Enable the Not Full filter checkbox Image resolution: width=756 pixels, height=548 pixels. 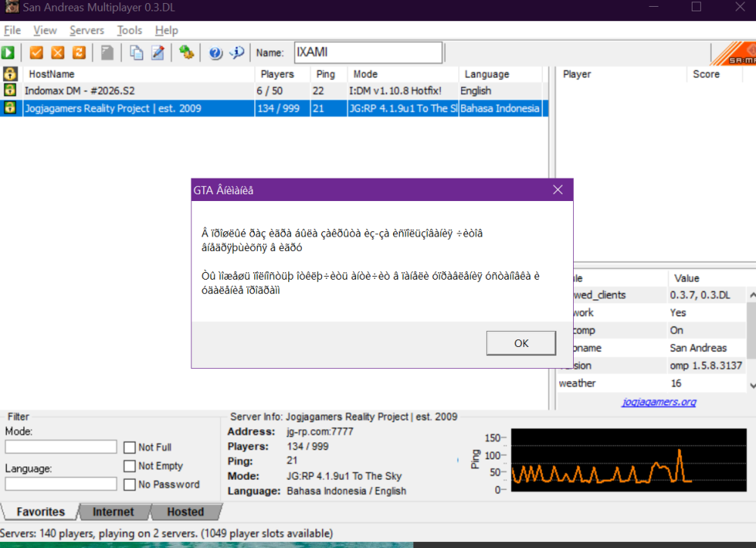(x=129, y=447)
